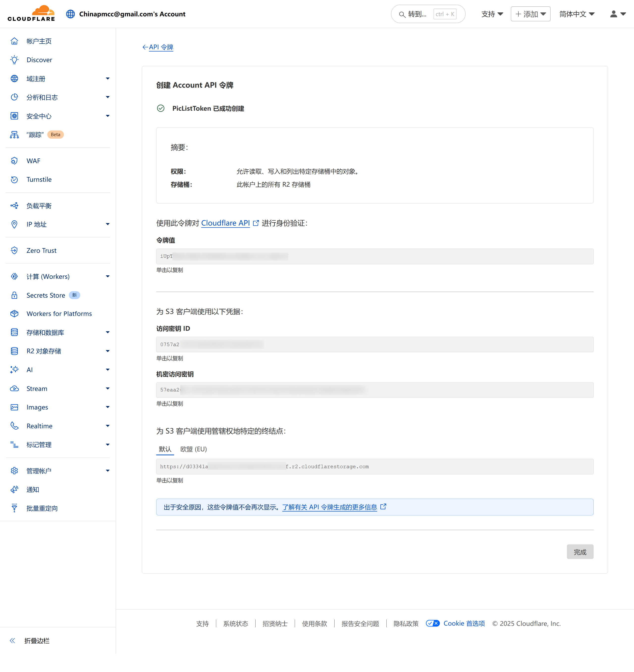Expand the 计算 (Workers) menu arrow
This screenshot has width=634, height=672.
click(107, 277)
